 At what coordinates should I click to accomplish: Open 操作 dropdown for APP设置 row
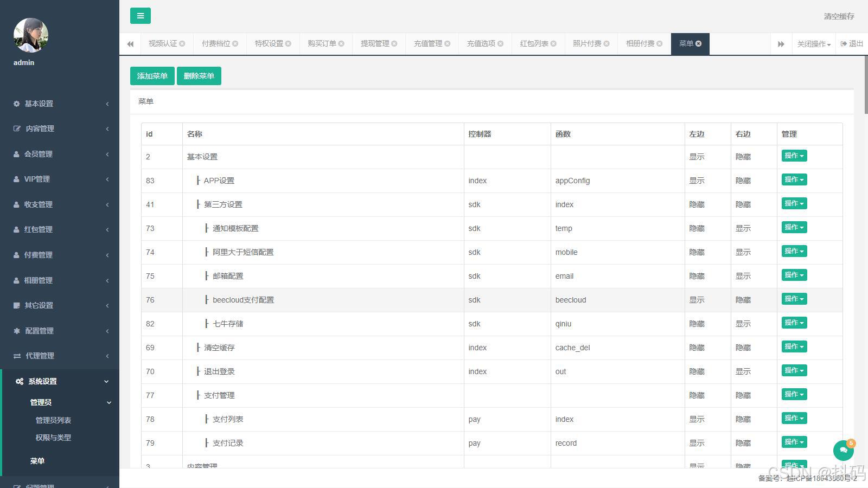click(794, 179)
